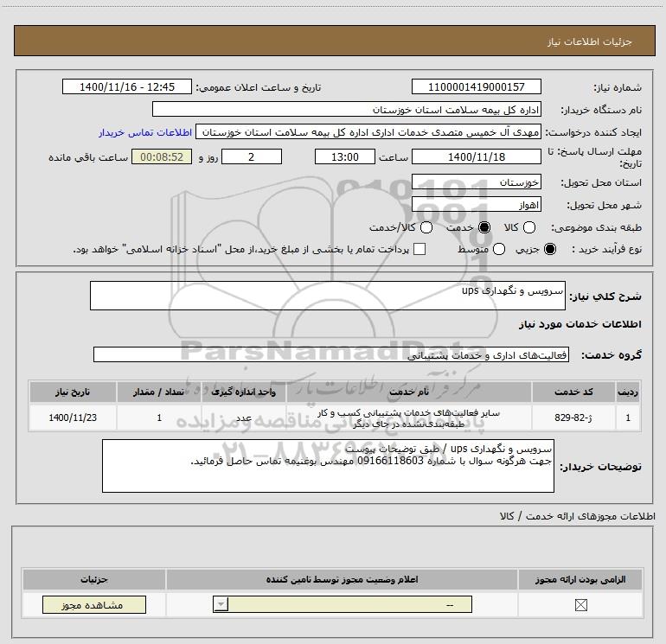Click the واحد اندازه گیری column header
This screenshot has height=644, width=666.
pos(244,392)
